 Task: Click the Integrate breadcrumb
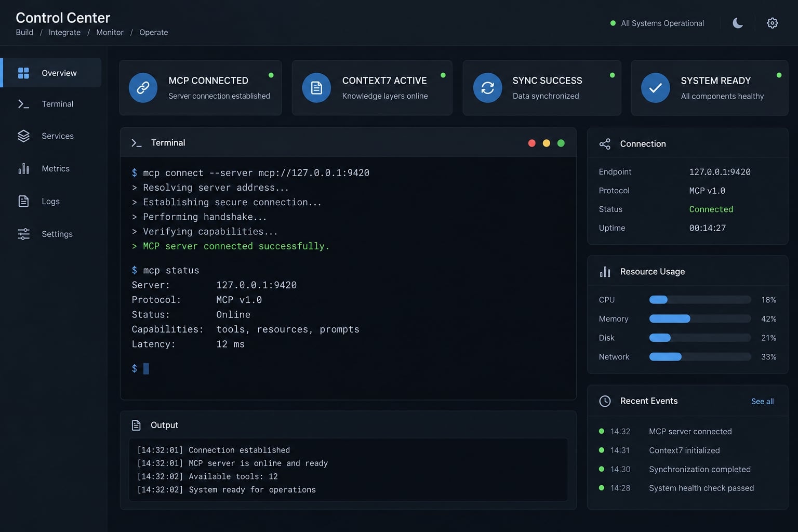click(x=64, y=32)
